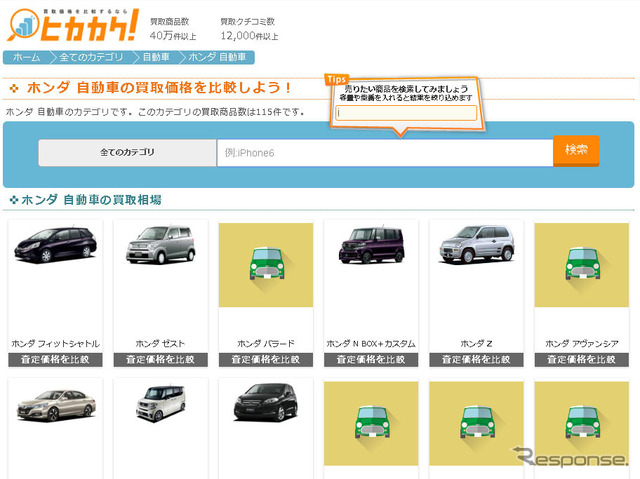
Task: Open the black minivan thumbnail in second row
Action: (x=265, y=402)
